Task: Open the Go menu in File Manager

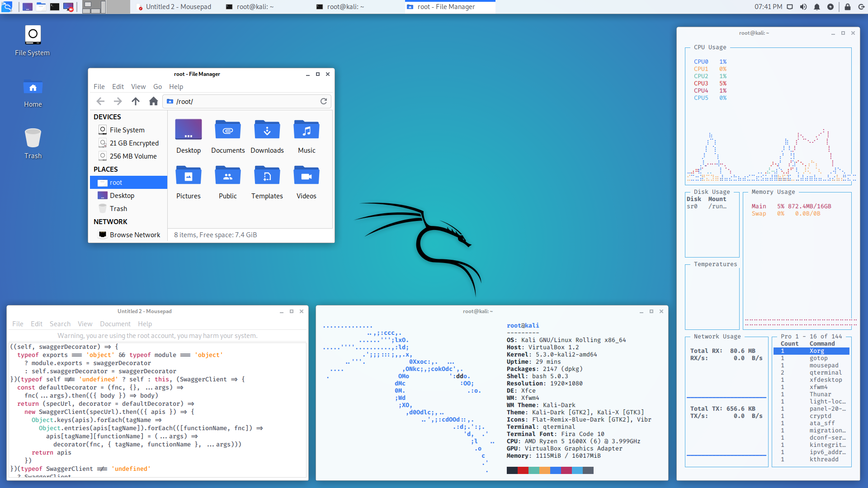Action: click(x=157, y=87)
